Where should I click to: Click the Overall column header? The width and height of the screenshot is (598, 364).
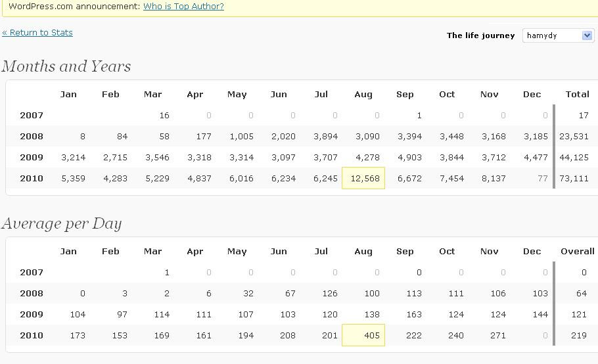point(577,251)
